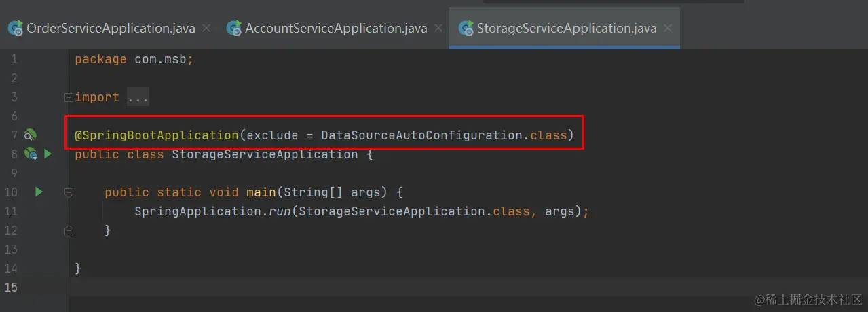Collapse the main method fold marker on line 10
The height and width of the screenshot is (312, 868).
point(69,192)
